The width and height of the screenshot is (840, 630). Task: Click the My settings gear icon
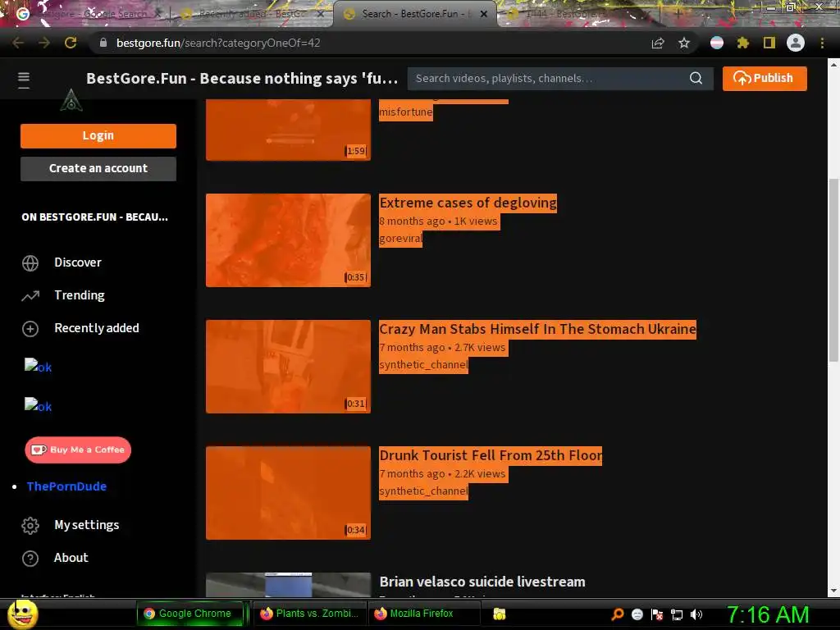(30, 526)
